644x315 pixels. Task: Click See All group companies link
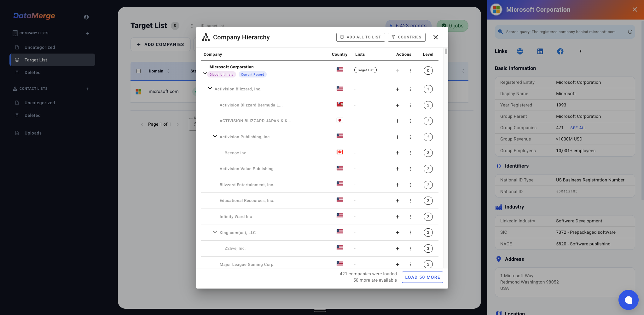coord(578,128)
